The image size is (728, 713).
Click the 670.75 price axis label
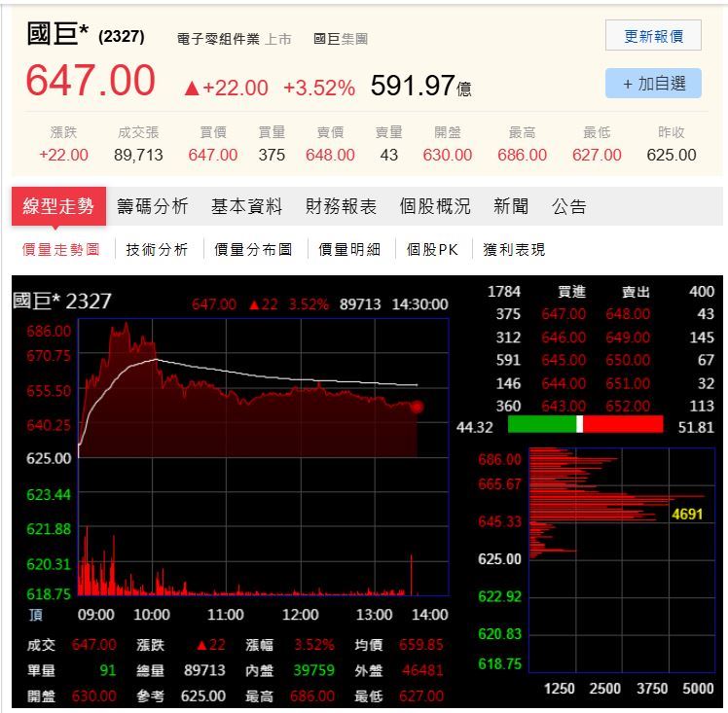(x=49, y=356)
